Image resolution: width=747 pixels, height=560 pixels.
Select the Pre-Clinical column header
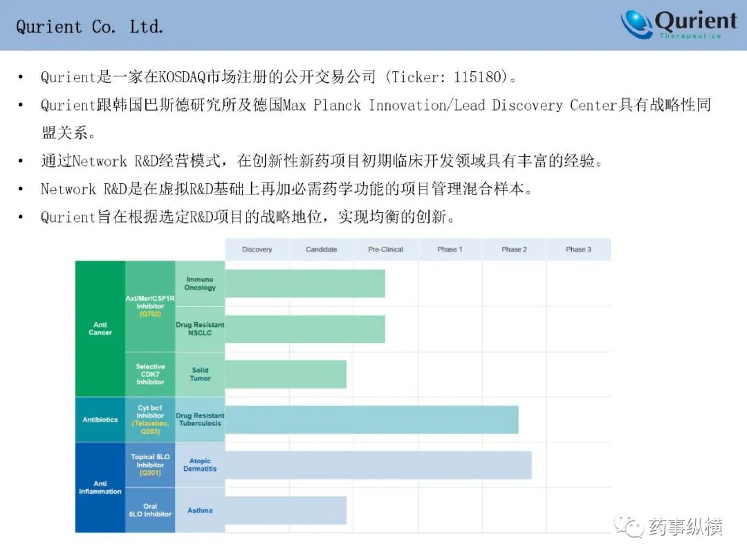point(385,249)
